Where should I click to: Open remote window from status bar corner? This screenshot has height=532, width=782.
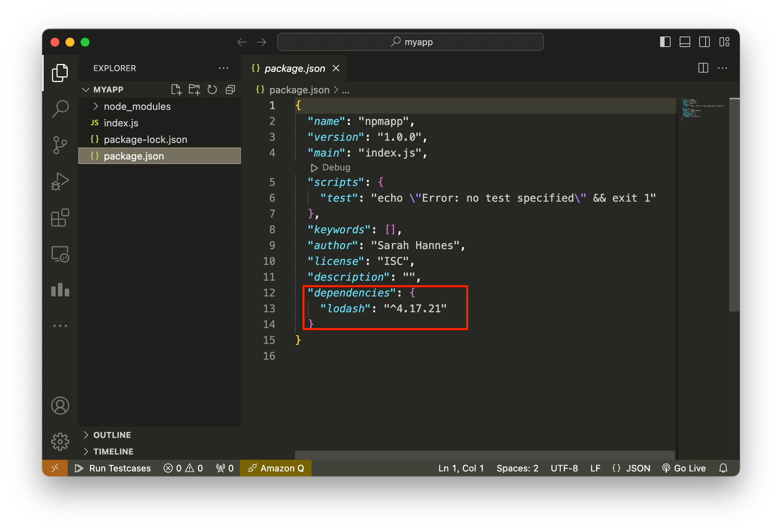click(x=55, y=468)
